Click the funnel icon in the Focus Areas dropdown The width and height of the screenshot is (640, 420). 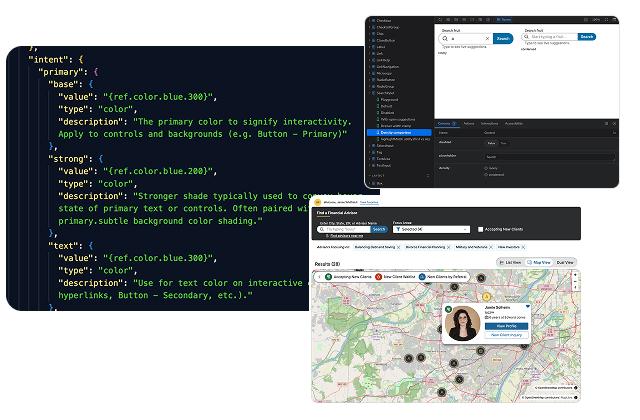pyautogui.click(x=398, y=229)
